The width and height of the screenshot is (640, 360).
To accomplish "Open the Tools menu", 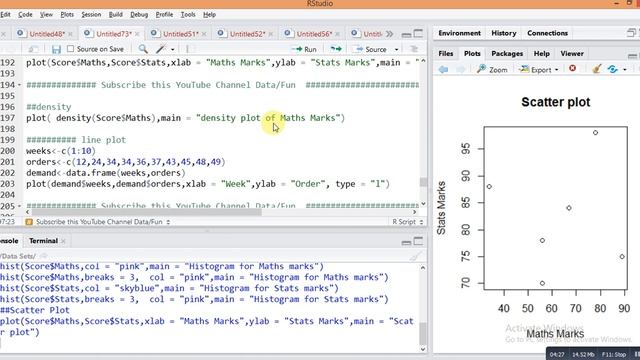I will pyautogui.click(x=188, y=14).
